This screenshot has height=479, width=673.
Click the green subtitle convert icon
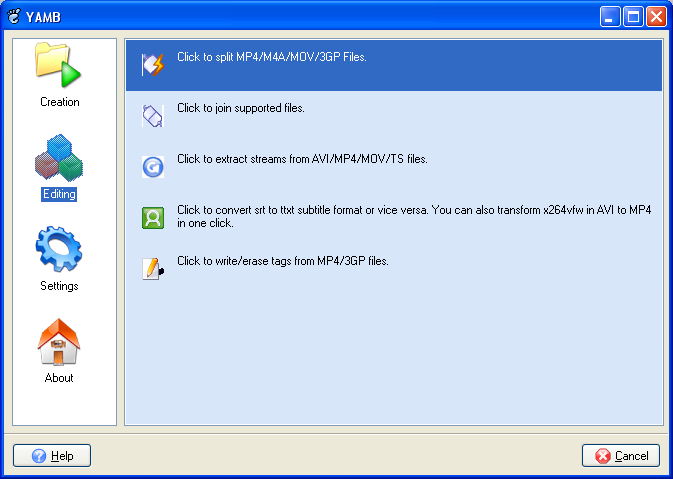[152, 218]
